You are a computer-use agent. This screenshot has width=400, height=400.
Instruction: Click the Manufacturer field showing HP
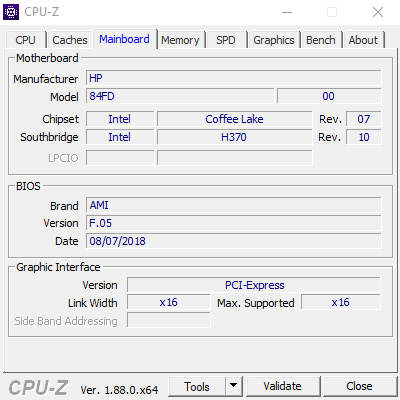233,78
